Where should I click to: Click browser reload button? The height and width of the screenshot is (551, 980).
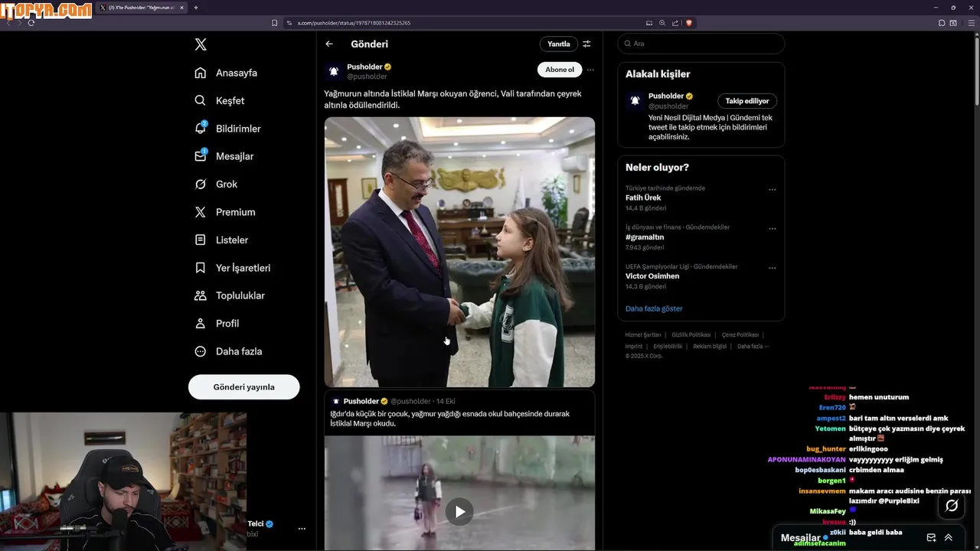pyautogui.click(x=31, y=23)
